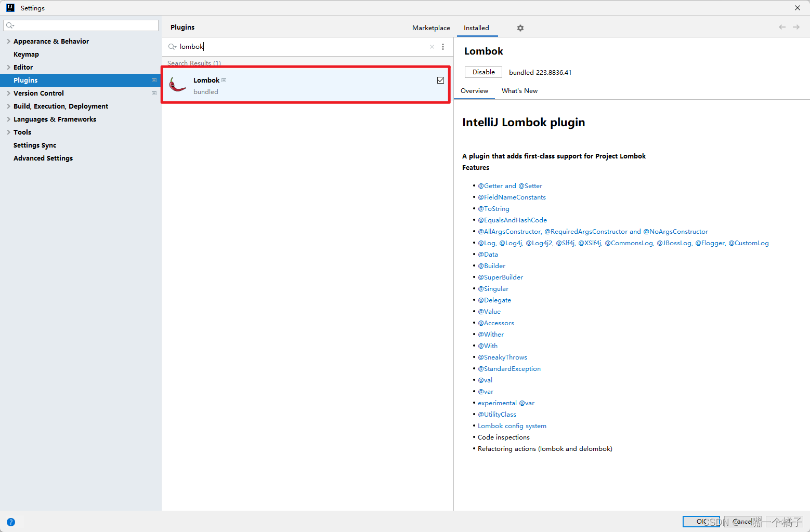This screenshot has width=810, height=532.
Task: Open the @Value link
Action: click(489, 312)
